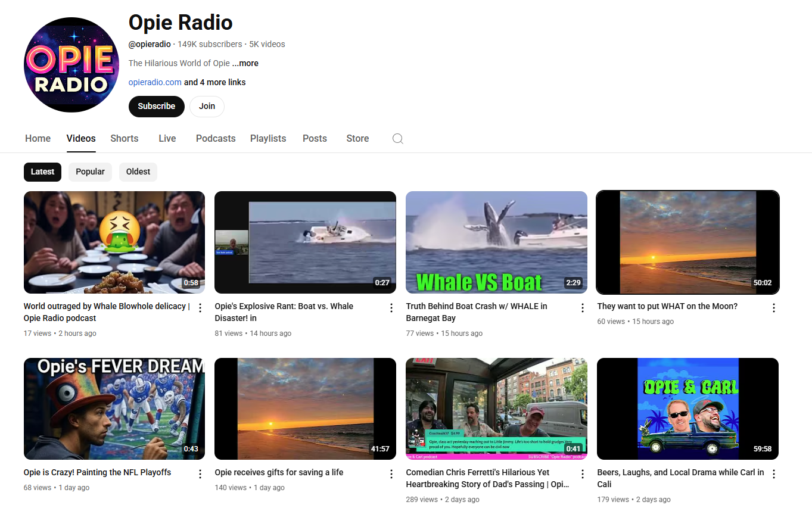812x508 pixels.
Task: Click the channel search magnifier icon
Action: (x=398, y=139)
